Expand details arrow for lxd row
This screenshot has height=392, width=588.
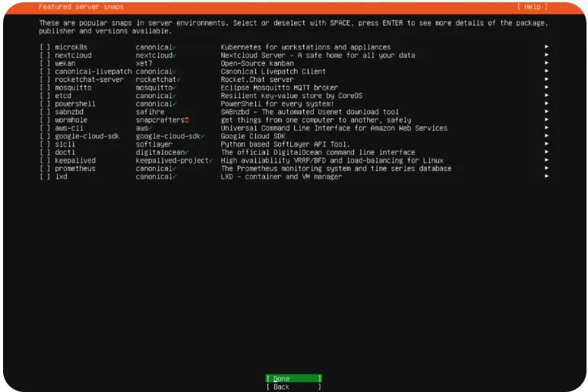tap(546, 176)
